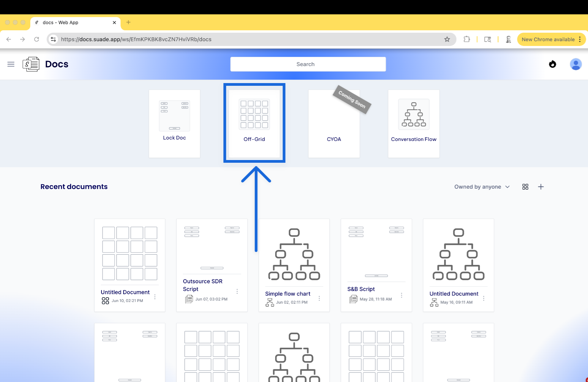
Task: Click the Docs logo icon
Action: [31, 64]
